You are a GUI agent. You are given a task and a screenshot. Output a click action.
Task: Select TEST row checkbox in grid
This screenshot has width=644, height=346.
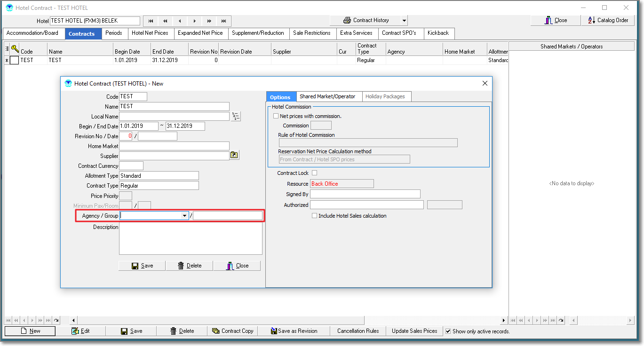(x=15, y=60)
